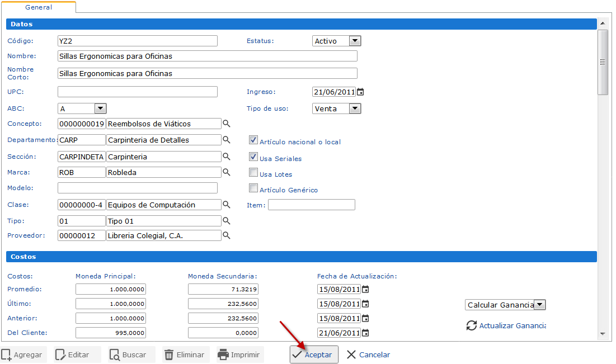Switch to the General tab

pos(39,7)
